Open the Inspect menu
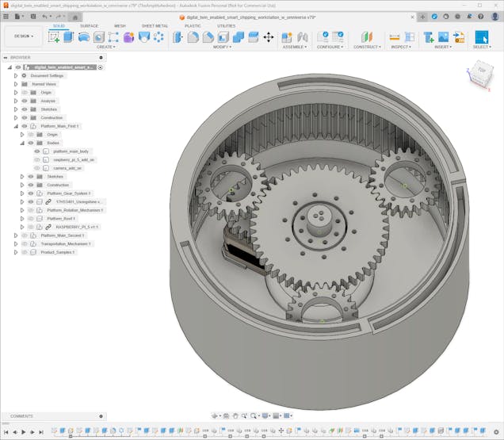The height and width of the screenshot is (440, 504). tap(400, 47)
